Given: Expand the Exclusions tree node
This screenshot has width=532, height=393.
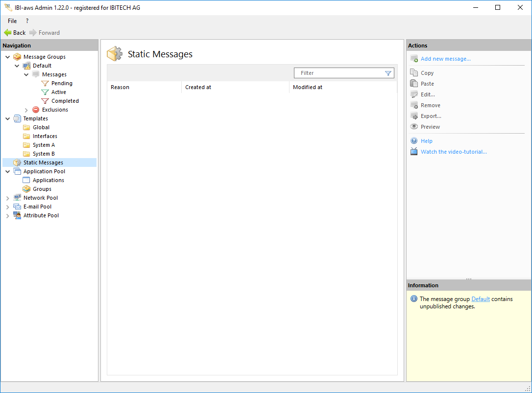Looking at the screenshot, I should point(26,110).
